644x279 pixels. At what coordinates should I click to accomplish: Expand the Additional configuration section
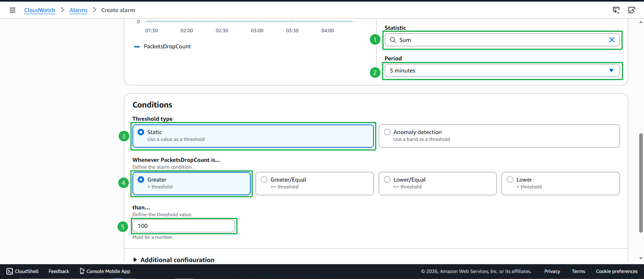173,260
